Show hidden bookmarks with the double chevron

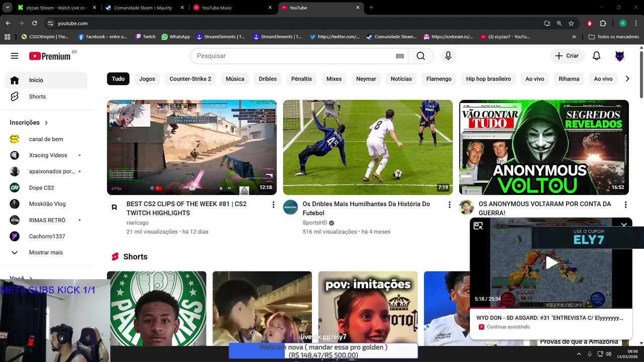coord(574,37)
